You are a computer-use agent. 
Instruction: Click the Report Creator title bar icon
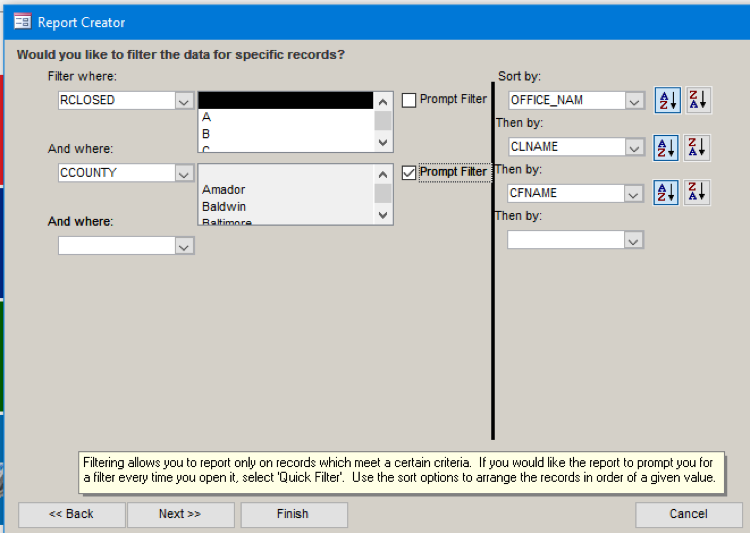pyautogui.click(x=22, y=22)
